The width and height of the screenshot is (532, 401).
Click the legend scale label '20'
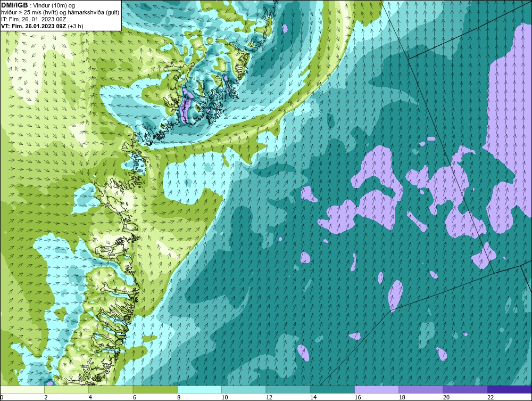pos(446,398)
